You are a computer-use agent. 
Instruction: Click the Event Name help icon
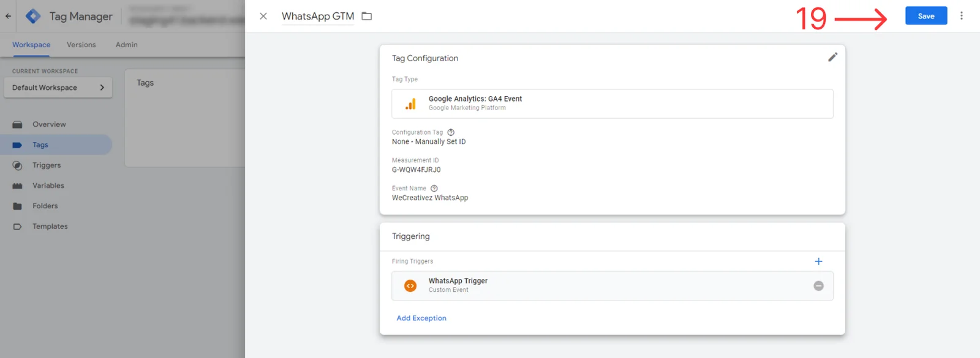coord(434,188)
